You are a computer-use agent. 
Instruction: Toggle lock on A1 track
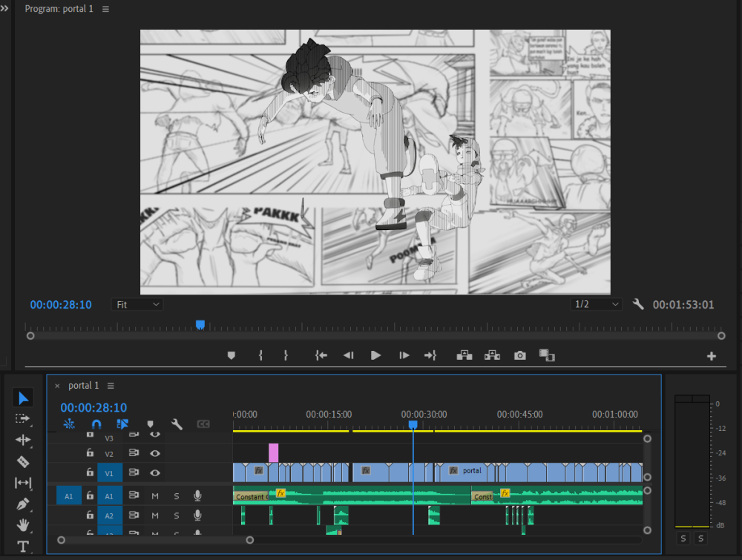point(90,495)
